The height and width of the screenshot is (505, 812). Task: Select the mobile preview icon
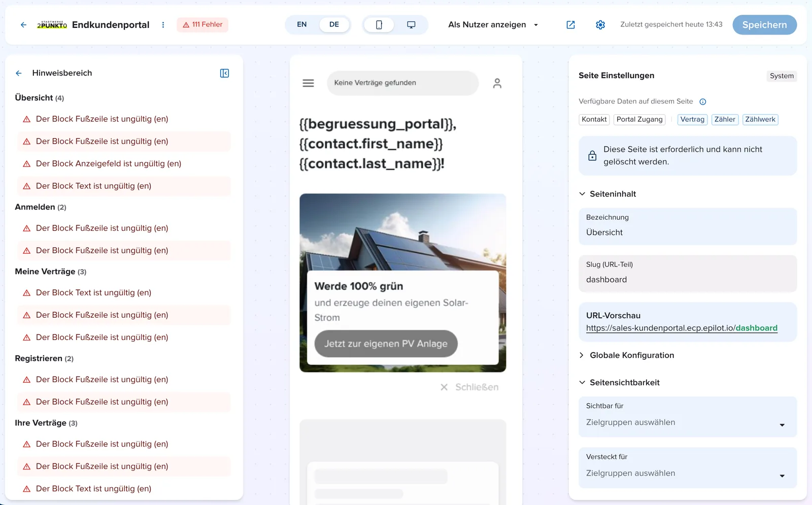[x=379, y=24]
